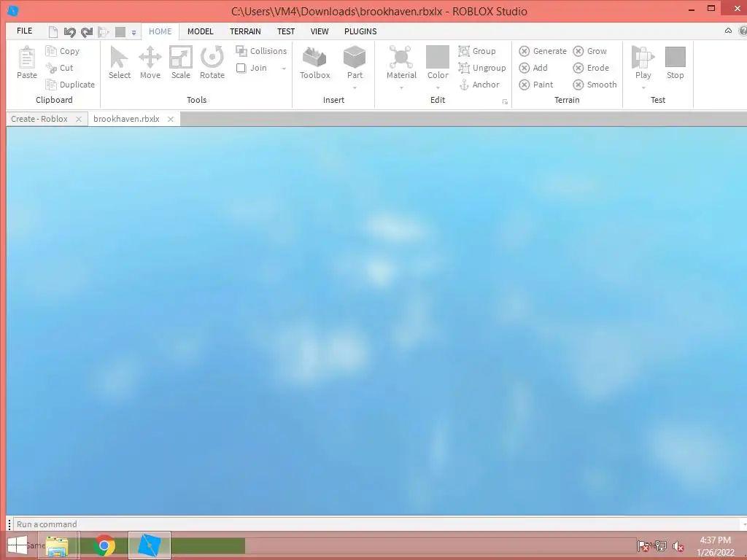Close the Create - Roblox tab
This screenshot has height=560, width=747.
79,120
